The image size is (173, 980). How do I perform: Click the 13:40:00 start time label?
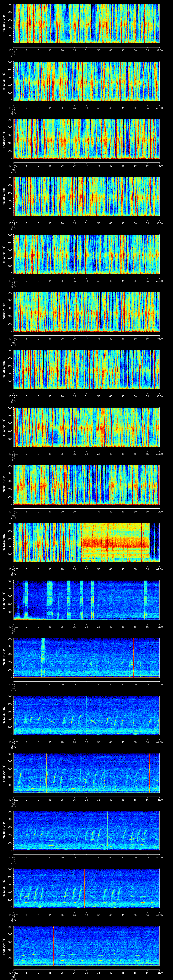pyautogui.click(x=14, y=569)
